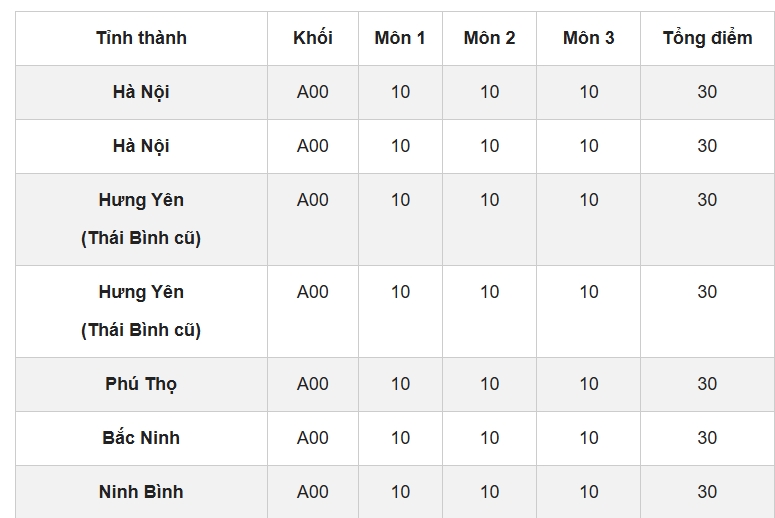Select the Tổng điểm column header
Screen dimensions: 775x518
(x=707, y=38)
